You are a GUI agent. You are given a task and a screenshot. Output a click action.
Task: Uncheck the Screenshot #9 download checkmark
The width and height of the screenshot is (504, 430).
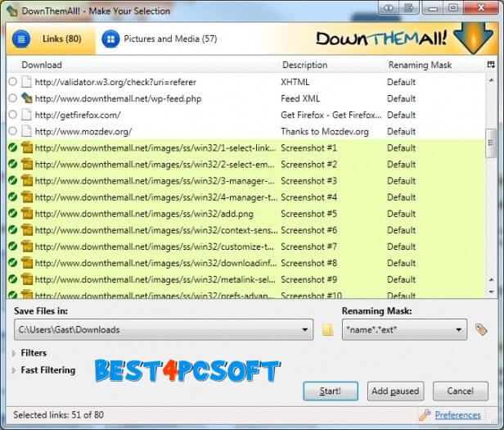(12, 279)
